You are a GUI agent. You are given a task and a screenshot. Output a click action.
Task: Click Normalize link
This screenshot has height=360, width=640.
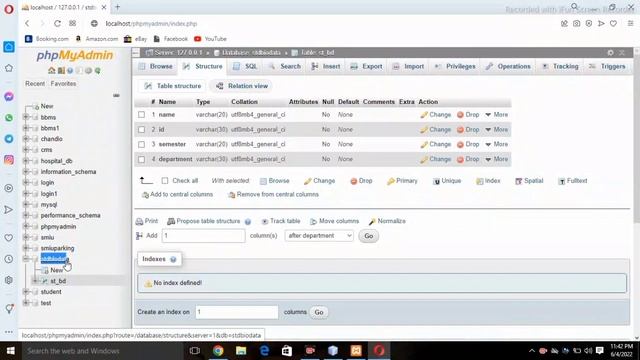(387, 221)
